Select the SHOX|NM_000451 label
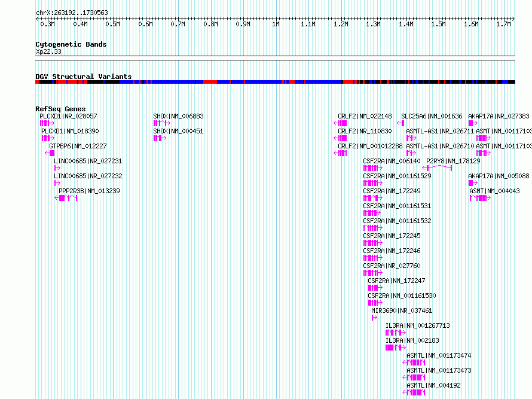 (x=179, y=131)
